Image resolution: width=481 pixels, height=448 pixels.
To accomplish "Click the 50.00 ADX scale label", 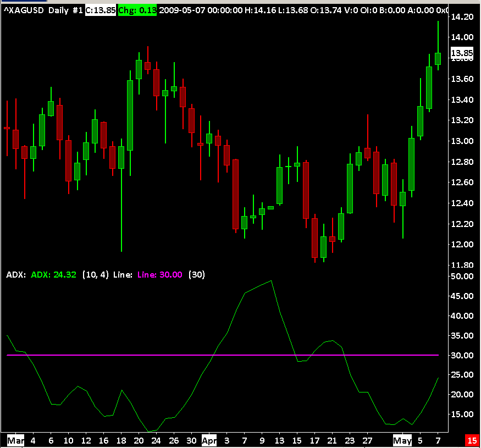I will [x=462, y=276].
